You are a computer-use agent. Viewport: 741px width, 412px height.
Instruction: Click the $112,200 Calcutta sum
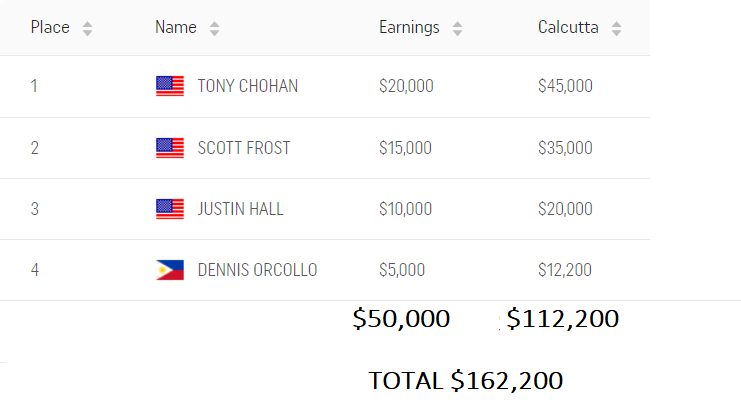click(x=562, y=319)
